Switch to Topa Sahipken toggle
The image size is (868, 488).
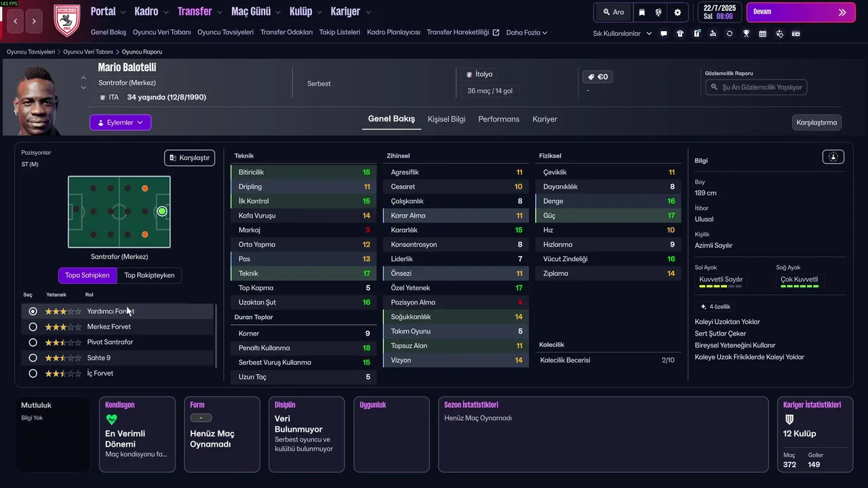[x=87, y=275]
